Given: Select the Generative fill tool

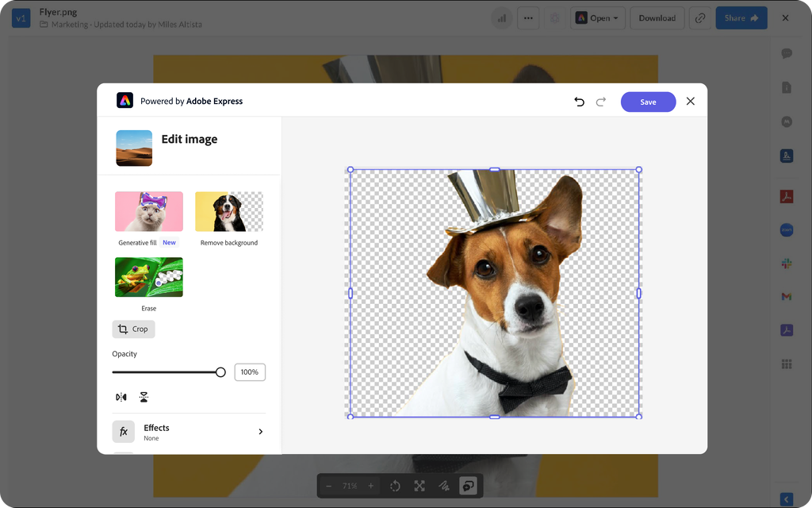Looking at the screenshot, I should pos(149,212).
